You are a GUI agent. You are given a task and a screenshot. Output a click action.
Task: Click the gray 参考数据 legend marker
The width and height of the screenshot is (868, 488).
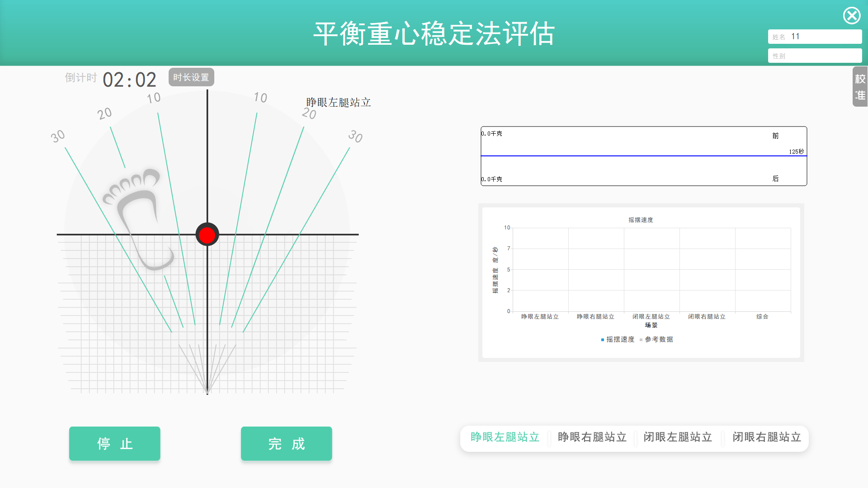[641, 340]
